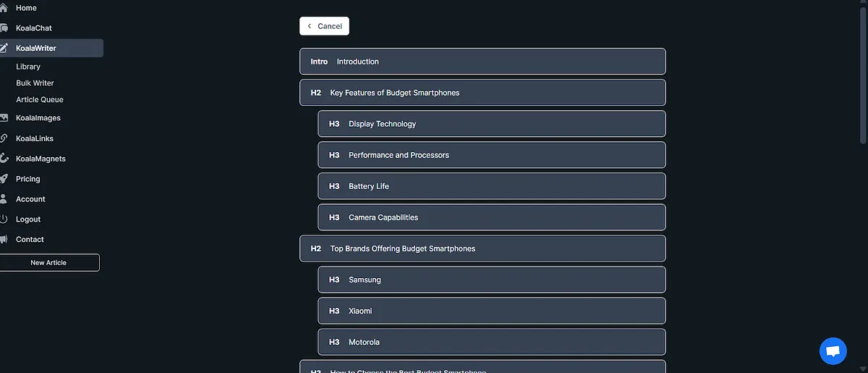Viewport: 868px width, 373px height.
Task: Click the Contact megaphone icon
Action: [x=4, y=240]
